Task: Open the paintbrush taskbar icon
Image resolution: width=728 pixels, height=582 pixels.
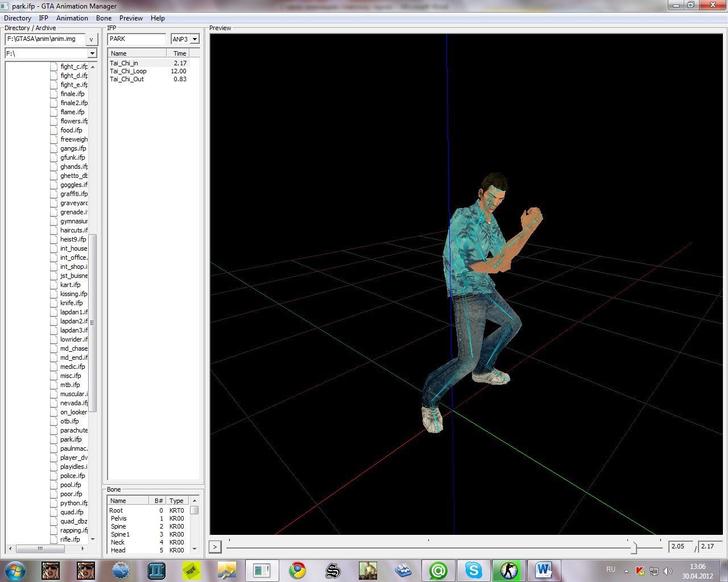Action: coord(226,570)
